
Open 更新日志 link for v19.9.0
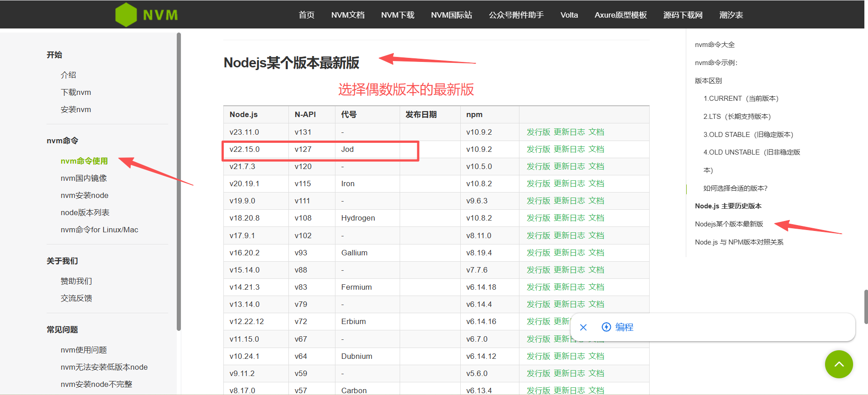pos(569,201)
